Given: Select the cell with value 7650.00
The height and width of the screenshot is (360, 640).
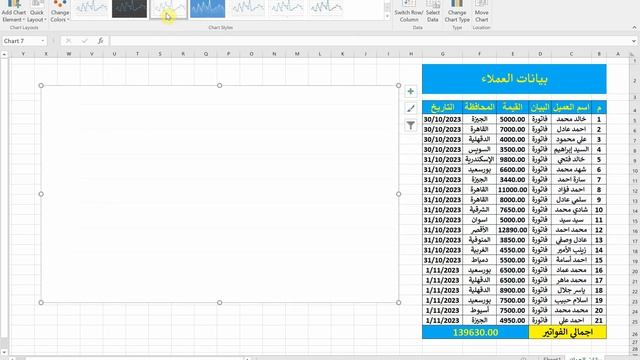Looking at the screenshot, I should click(513, 210).
